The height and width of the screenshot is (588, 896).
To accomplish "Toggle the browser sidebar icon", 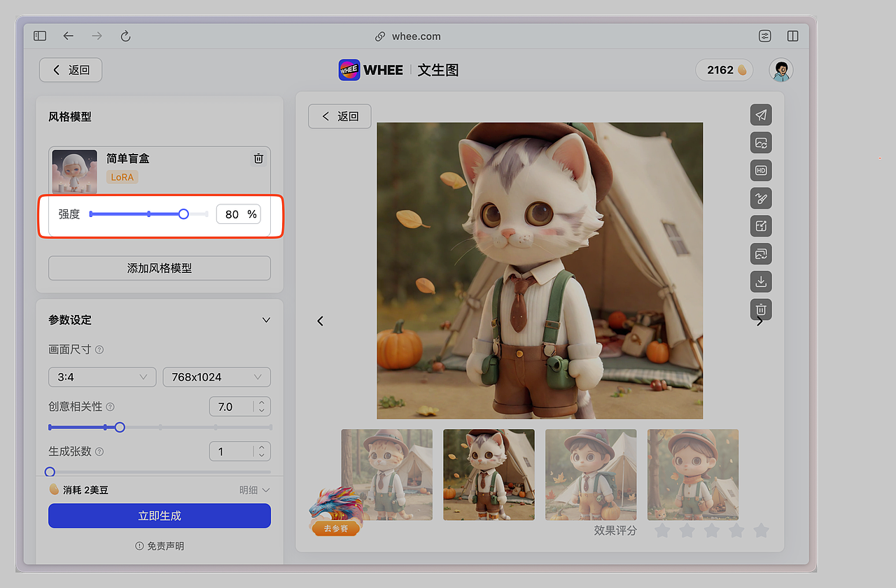I will pyautogui.click(x=40, y=36).
